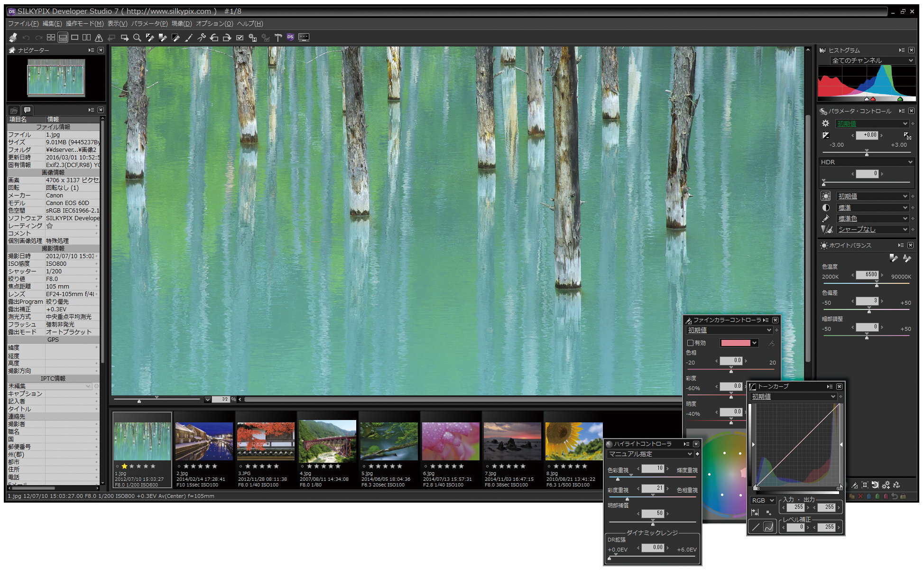The height and width of the screenshot is (570, 924).
Task: Open the 現像(D) menu
Action: coord(181,24)
